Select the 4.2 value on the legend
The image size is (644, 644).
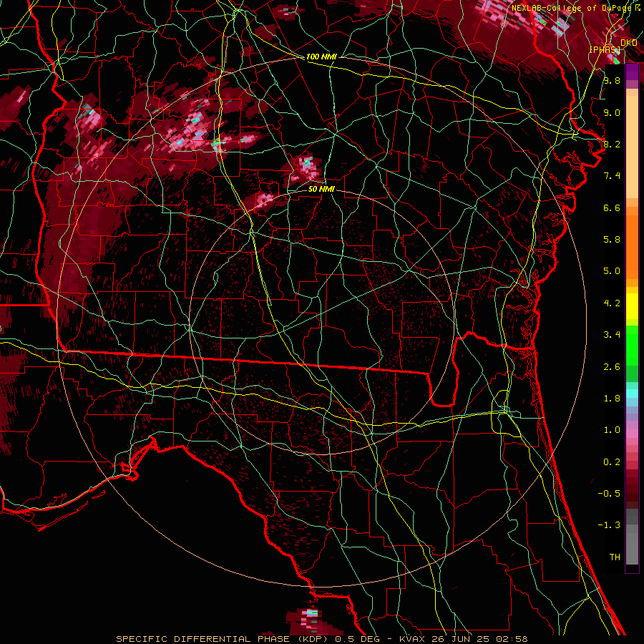pyautogui.click(x=612, y=303)
